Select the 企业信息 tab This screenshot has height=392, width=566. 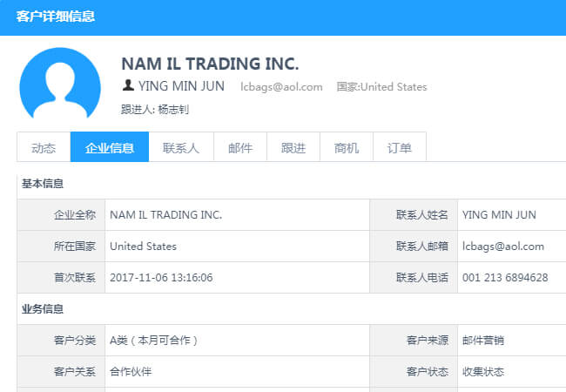click(x=110, y=147)
